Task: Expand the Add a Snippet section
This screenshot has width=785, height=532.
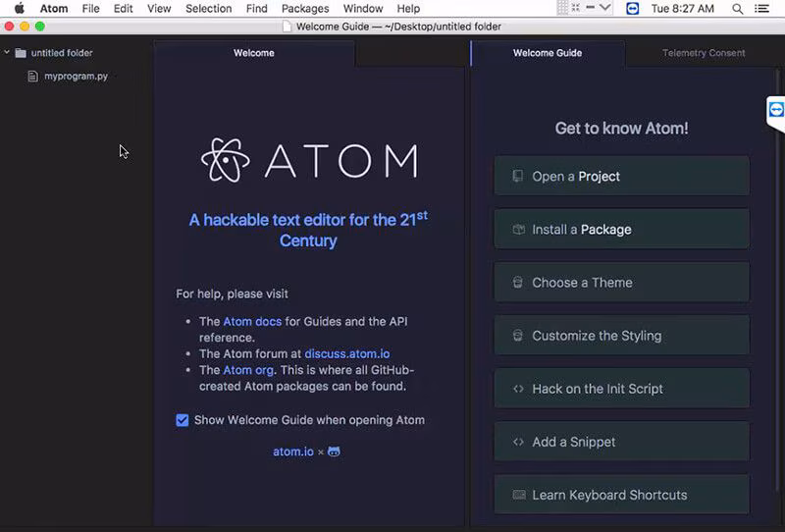Action: pyautogui.click(x=622, y=442)
